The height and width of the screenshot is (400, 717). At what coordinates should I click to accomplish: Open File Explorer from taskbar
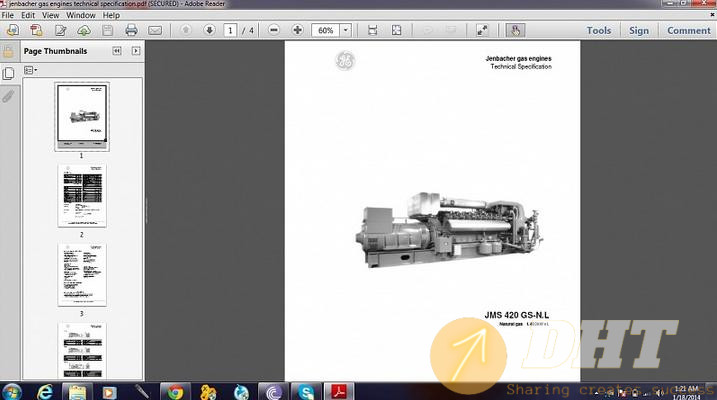coord(77,392)
